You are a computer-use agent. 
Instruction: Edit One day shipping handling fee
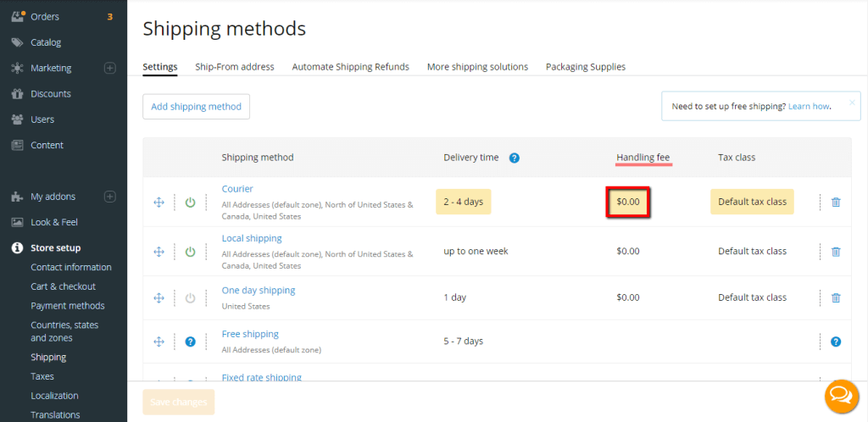point(628,297)
